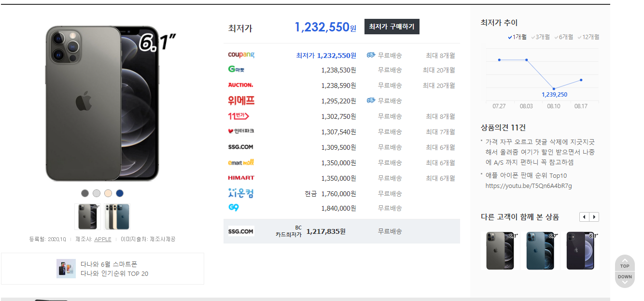The image size is (644, 301).
Task: Click the 최대 7개월 installment in the 인터파크 row
Action: click(x=440, y=132)
